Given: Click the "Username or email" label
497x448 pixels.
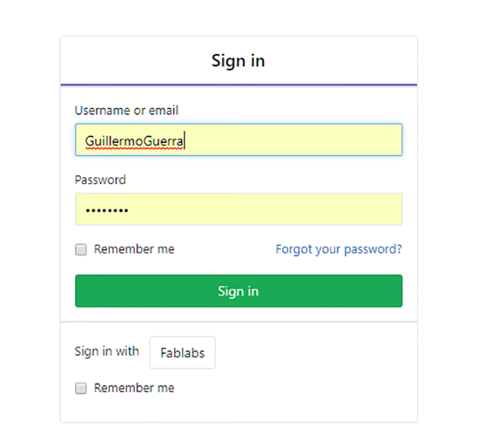Looking at the screenshot, I should tap(126, 111).
